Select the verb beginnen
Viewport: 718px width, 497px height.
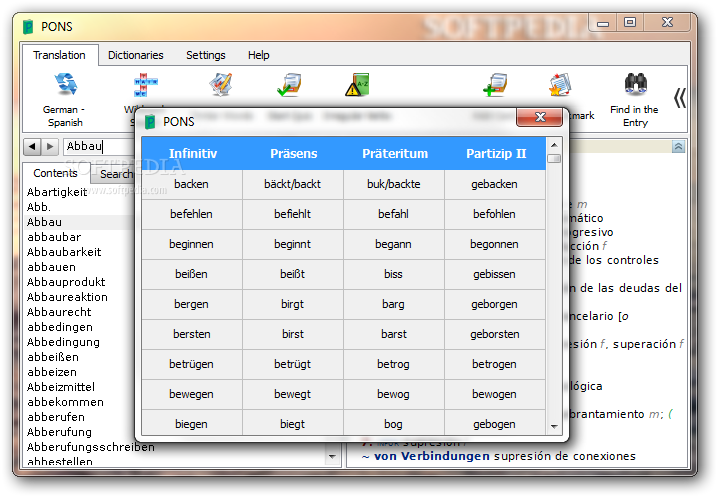[191, 244]
